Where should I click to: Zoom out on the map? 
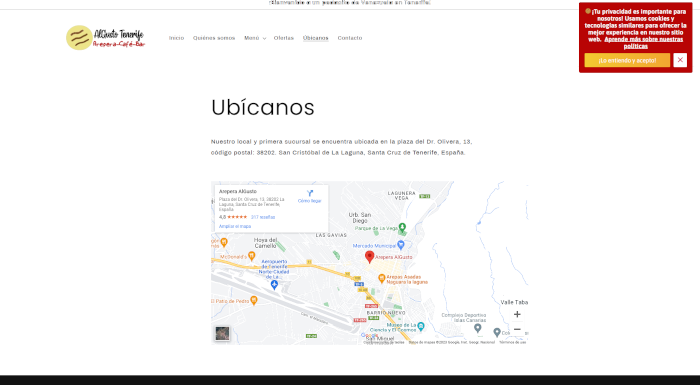[x=517, y=329]
